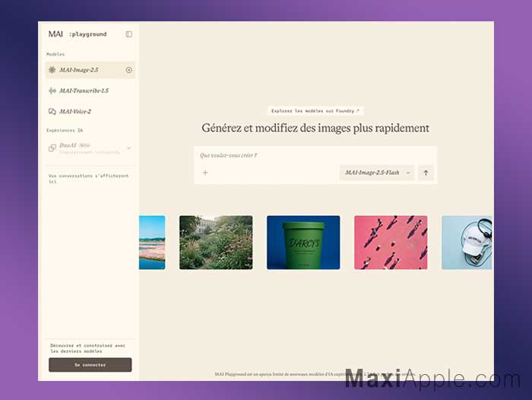Screen dimensions: 532x400
Task: Click the :playground title text
Action: click(x=87, y=34)
